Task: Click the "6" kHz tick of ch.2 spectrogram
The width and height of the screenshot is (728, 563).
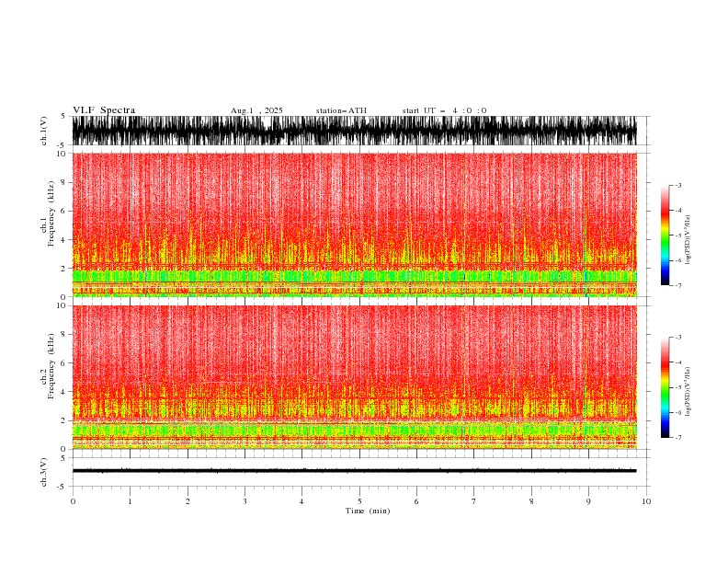Action: coord(63,363)
